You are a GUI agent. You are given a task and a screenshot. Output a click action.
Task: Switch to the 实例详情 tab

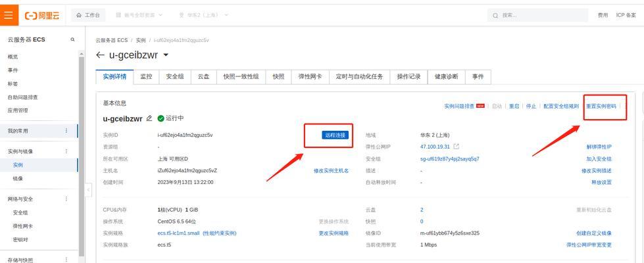pos(114,77)
